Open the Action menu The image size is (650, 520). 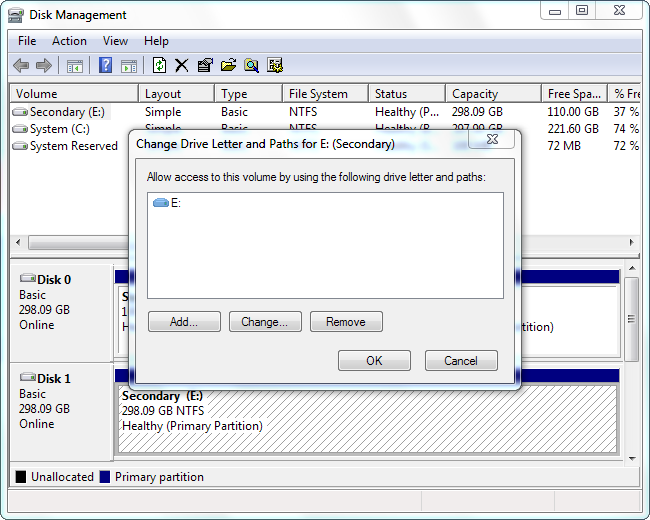[69, 41]
